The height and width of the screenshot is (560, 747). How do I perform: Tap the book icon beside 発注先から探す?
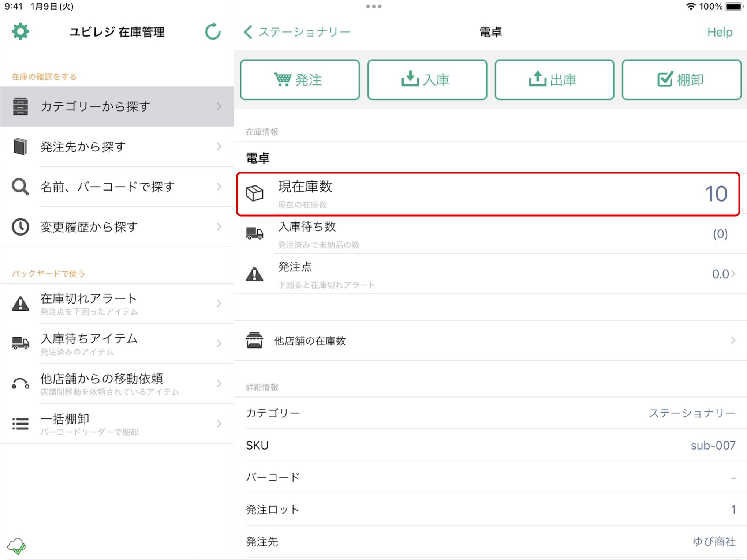[x=20, y=147]
